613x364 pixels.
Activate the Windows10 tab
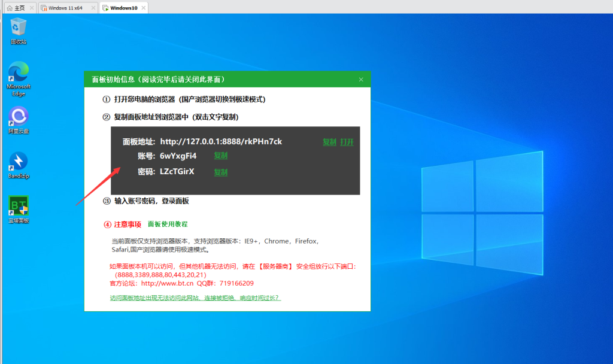click(x=123, y=8)
